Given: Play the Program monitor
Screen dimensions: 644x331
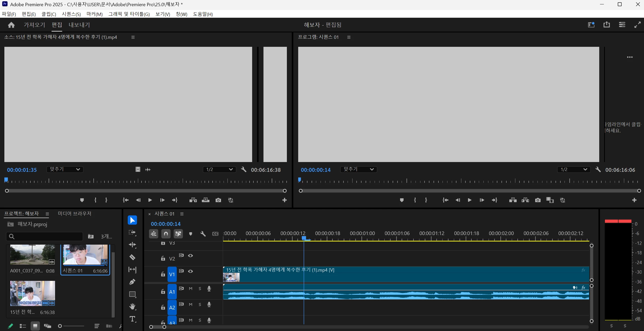Looking at the screenshot, I should (469, 200).
